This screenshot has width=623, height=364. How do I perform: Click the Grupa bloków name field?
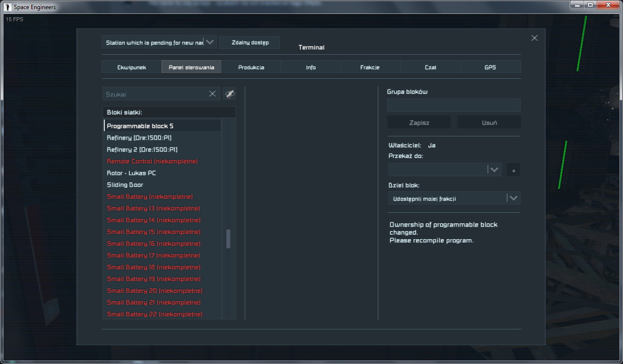453,105
